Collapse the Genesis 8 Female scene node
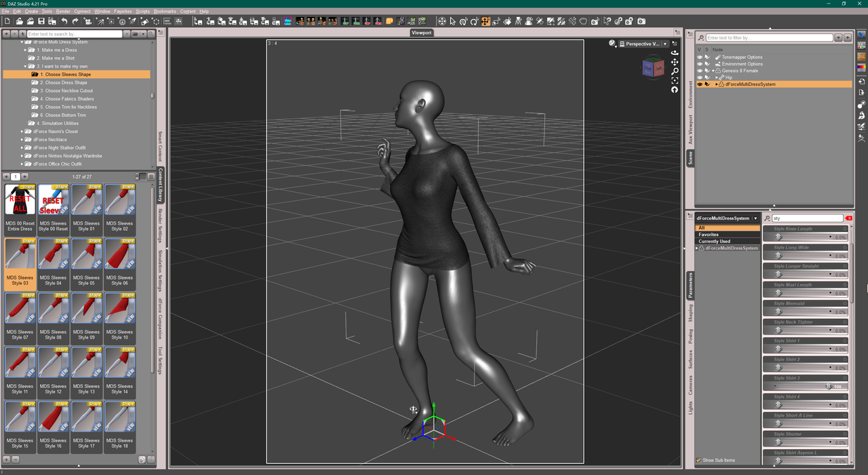Viewport: 868px width, 475px height. (713, 71)
